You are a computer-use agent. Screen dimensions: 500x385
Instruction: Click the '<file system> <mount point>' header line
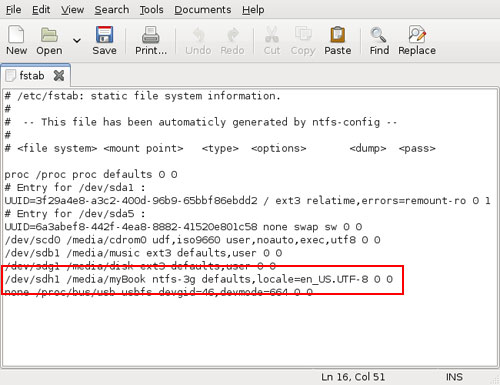[x=220, y=148]
